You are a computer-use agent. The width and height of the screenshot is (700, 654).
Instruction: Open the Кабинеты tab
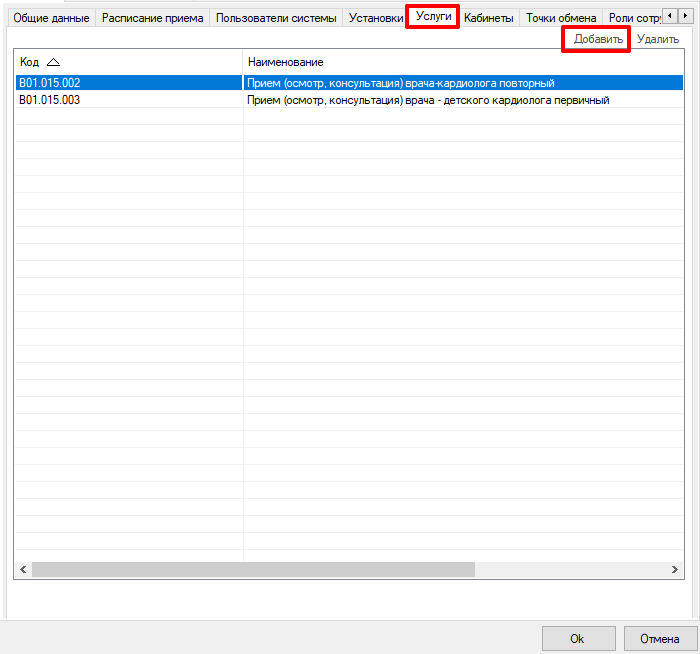[x=489, y=18]
